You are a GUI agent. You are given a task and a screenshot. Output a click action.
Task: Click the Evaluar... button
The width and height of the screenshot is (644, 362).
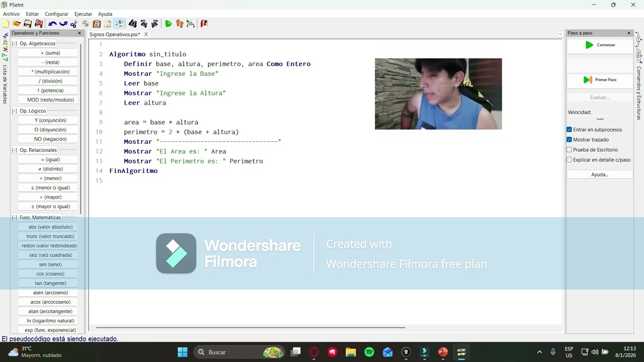[x=600, y=98]
